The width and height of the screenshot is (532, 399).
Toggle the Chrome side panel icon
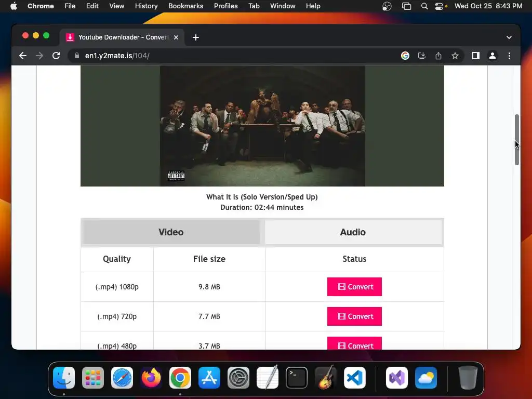(476, 56)
